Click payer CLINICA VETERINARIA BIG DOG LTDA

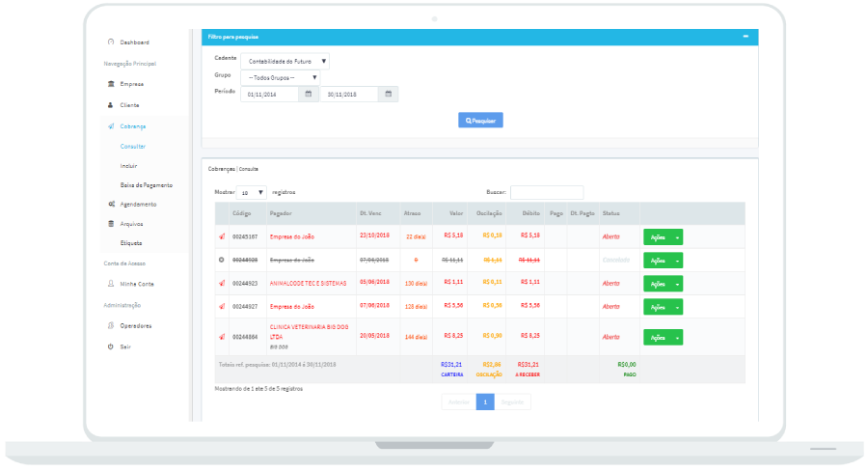(x=309, y=332)
